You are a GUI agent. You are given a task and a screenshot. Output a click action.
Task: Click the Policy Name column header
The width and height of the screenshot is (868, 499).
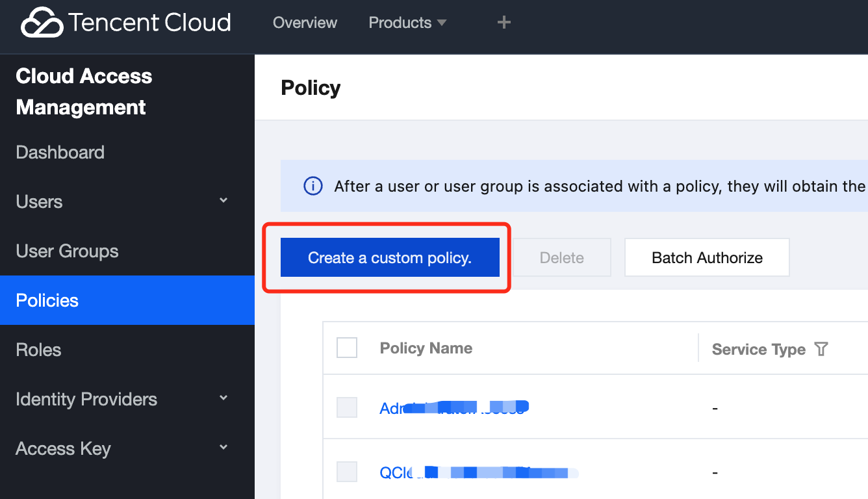(x=426, y=348)
